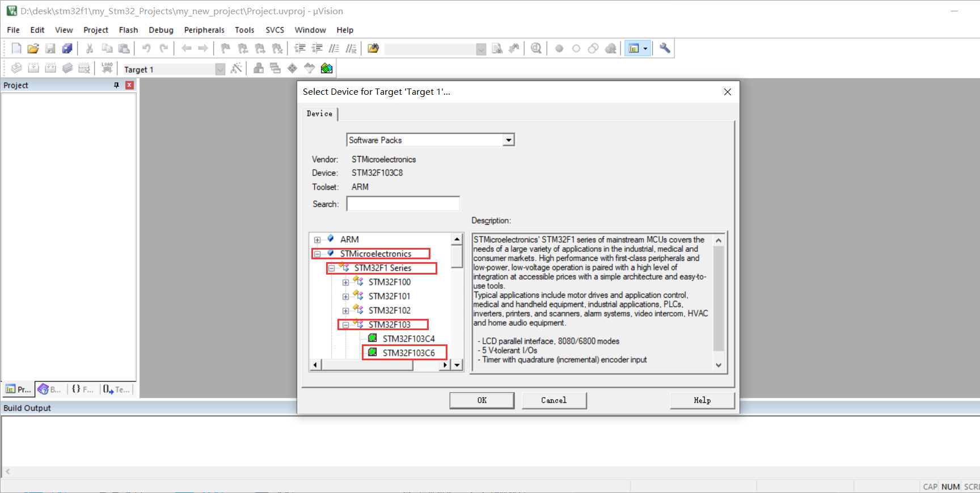The image size is (980, 493).
Task: Click the Redo arrow icon
Action: [x=163, y=48]
